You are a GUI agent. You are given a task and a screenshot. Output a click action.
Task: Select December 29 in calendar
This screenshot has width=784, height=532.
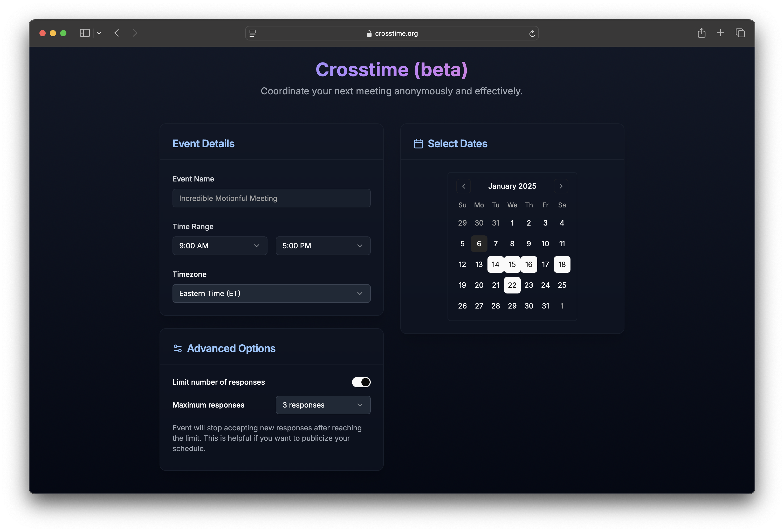(462, 223)
